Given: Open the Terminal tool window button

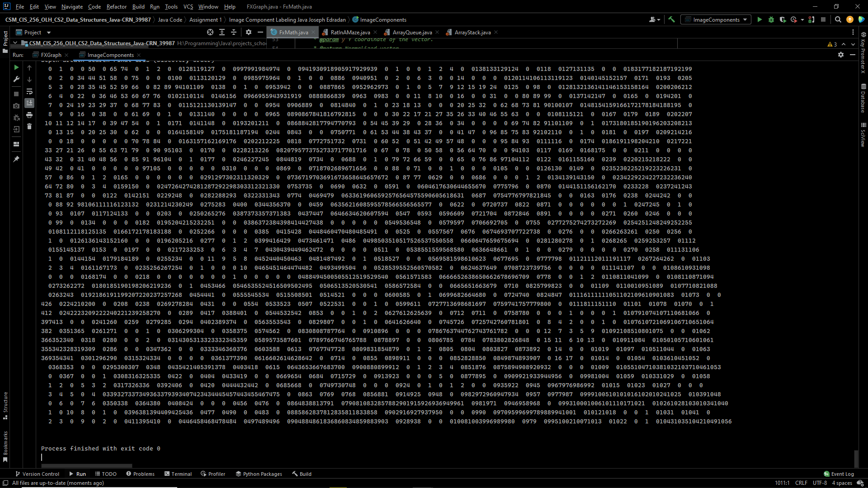Looking at the screenshot, I should (x=178, y=474).
